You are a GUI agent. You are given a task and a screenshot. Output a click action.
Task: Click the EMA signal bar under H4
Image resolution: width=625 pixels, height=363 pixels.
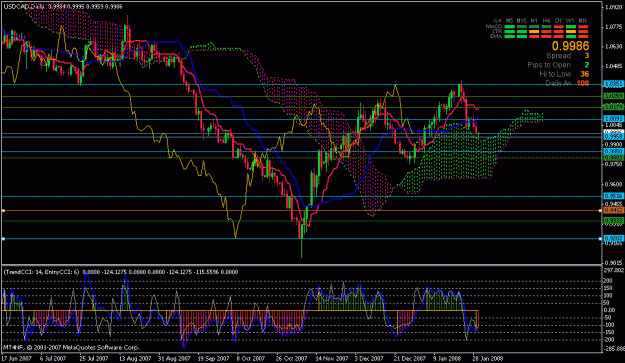coord(546,36)
